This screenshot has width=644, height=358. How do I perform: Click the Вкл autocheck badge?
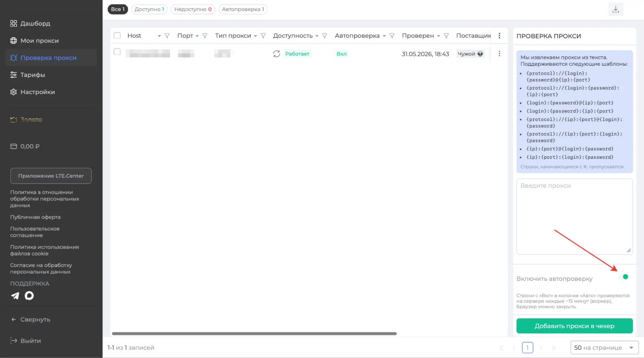[341, 54]
